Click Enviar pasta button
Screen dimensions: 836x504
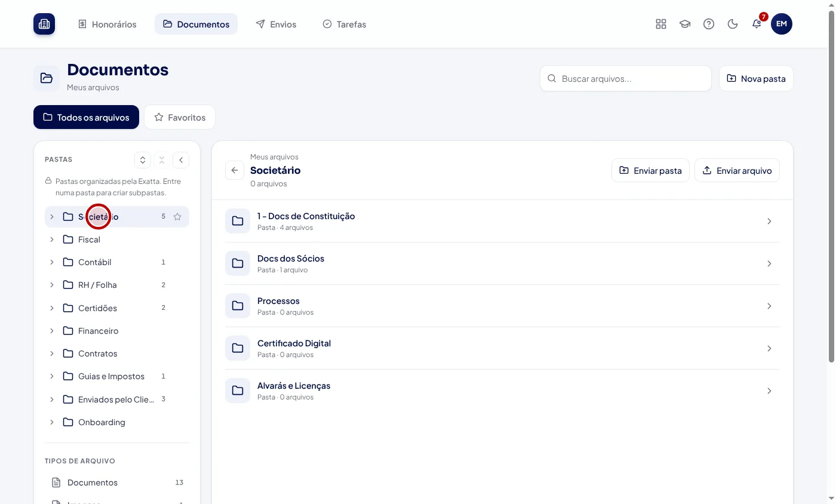click(650, 170)
